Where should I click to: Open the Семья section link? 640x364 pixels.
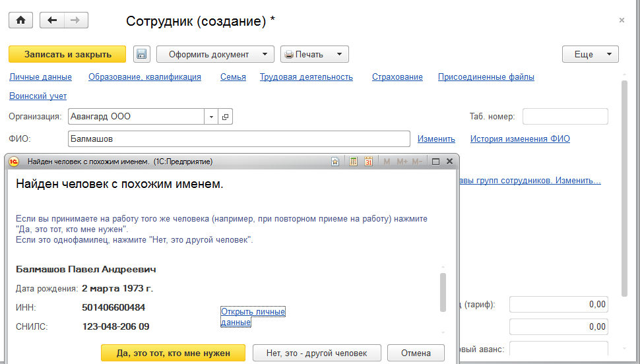[233, 77]
